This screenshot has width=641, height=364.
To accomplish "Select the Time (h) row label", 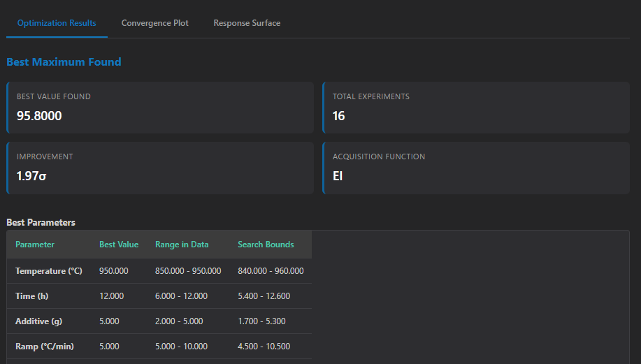I will point(35,296).
